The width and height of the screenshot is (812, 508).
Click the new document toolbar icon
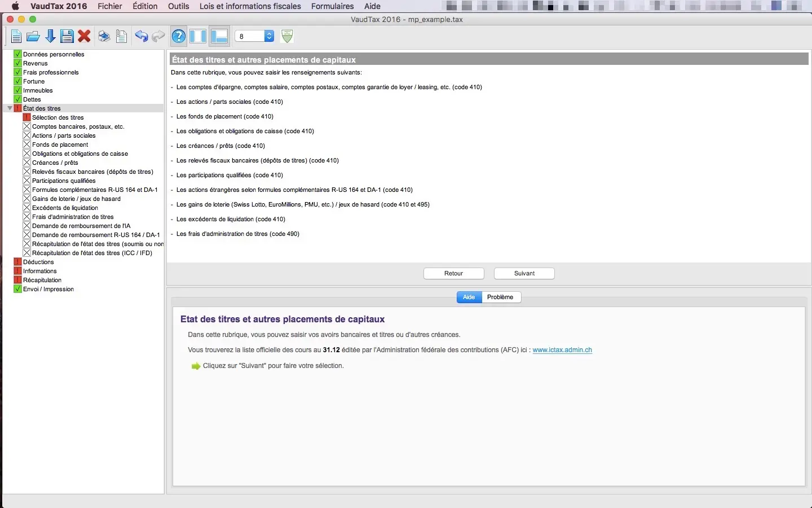(x=16, y=37)
